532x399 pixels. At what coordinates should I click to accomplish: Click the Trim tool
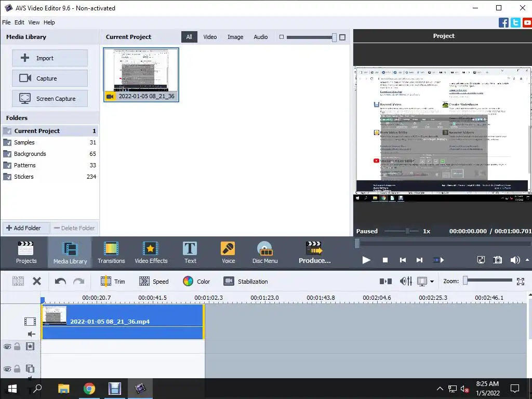[x=113, y=281]
